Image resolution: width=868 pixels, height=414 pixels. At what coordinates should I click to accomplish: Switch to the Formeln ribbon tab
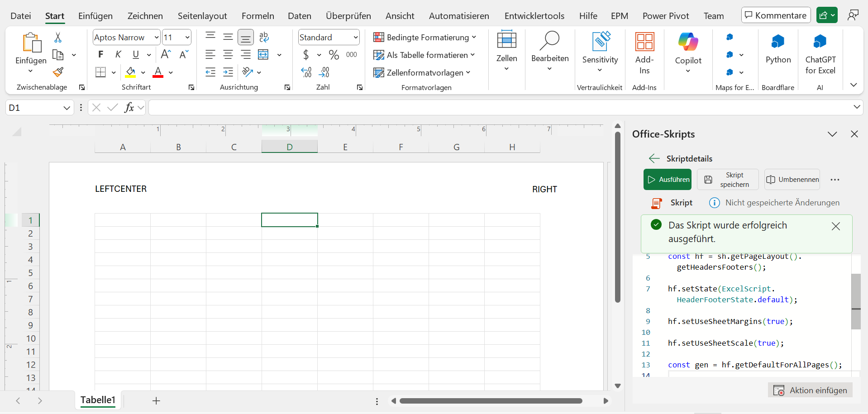tap(258, 16)
